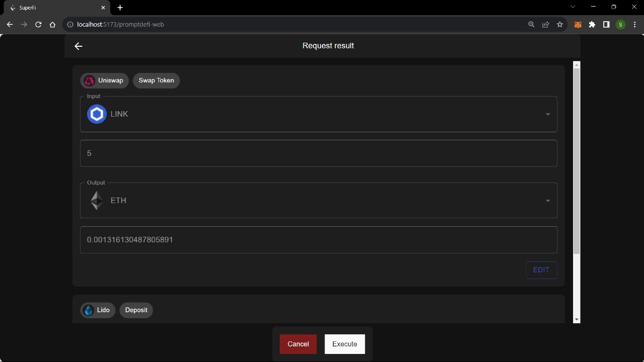Click the Input field label
The image size is (644, 362).
click(94, 96)
